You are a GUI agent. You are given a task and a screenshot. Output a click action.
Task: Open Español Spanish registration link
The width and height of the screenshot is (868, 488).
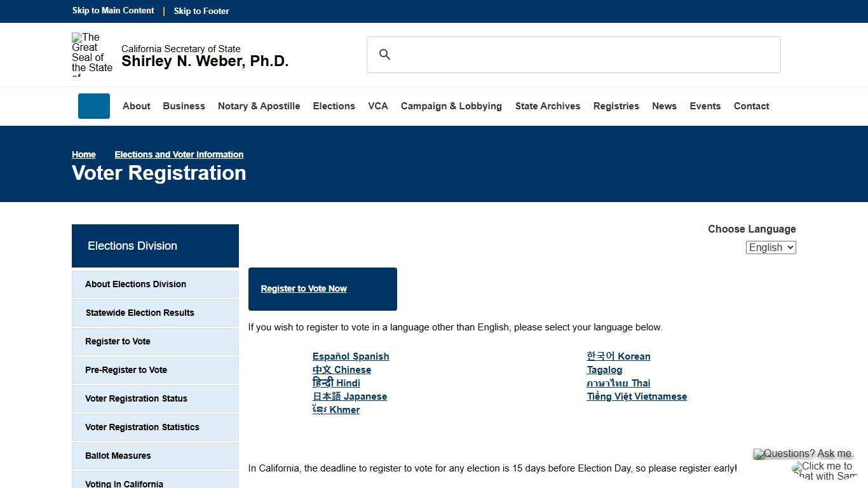(x=350, y=356)
